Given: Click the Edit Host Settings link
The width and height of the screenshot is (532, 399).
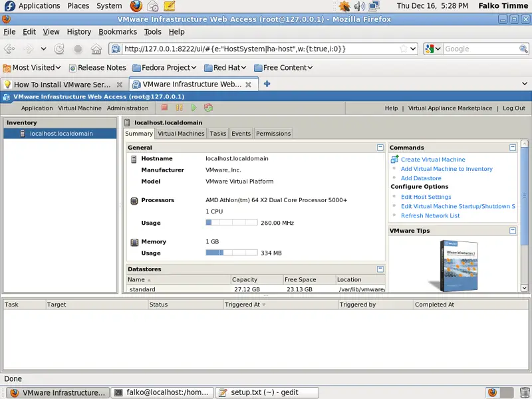Looking at the screenshot, I should tap(426, 197).
